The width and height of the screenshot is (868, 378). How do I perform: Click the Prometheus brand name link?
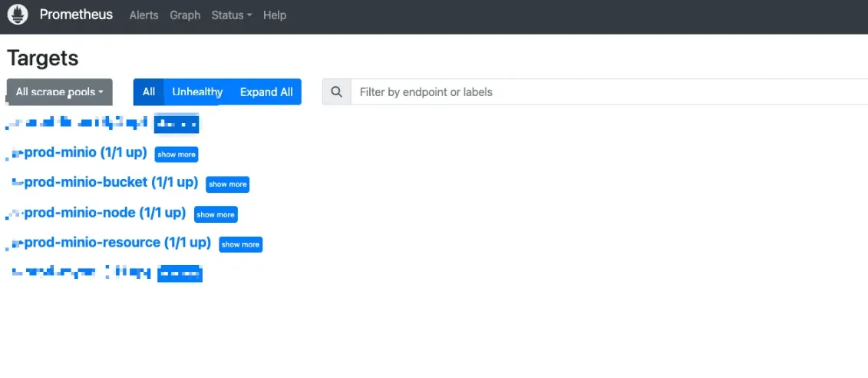(76, 15)
